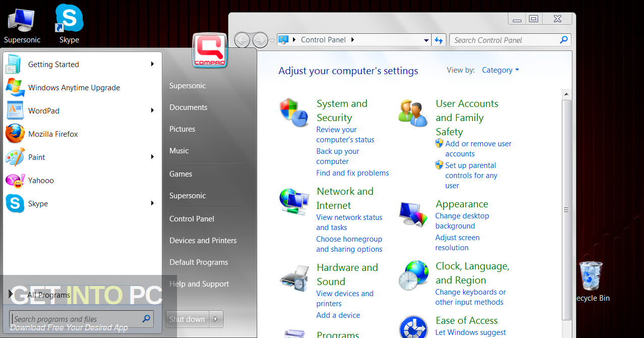Click the Control Panel icon in address bar
This screenshot has width=644, height=338.
(x=283, y=40)
